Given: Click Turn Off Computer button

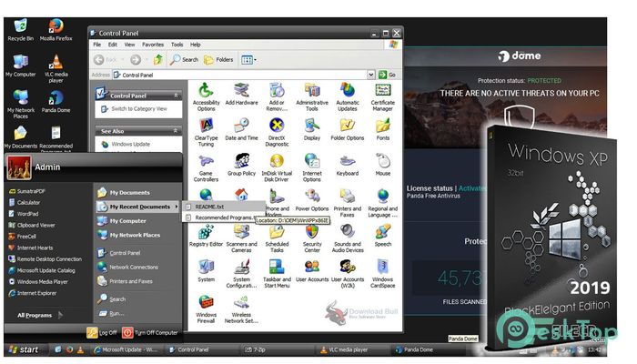Looking at the screenshot, I should pos(150,332).
